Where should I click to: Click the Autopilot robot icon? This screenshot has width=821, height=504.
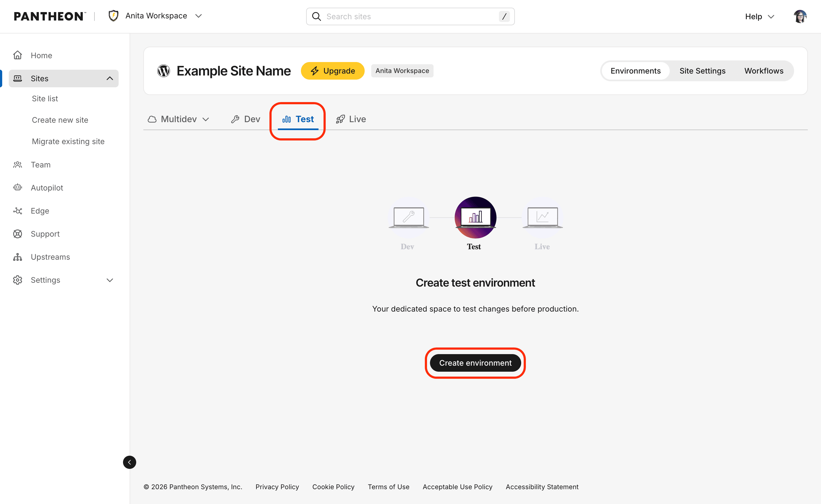point(18,188)
